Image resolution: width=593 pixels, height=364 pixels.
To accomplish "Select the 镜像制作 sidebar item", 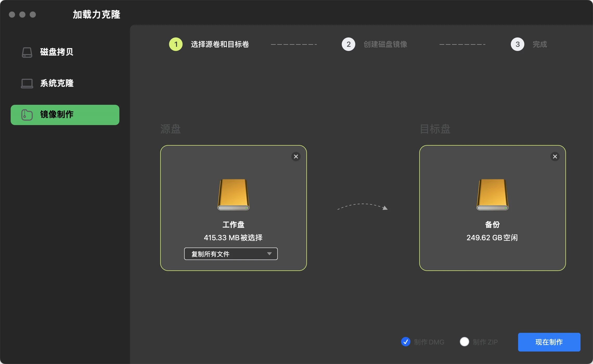I will [x=65, y=115].
